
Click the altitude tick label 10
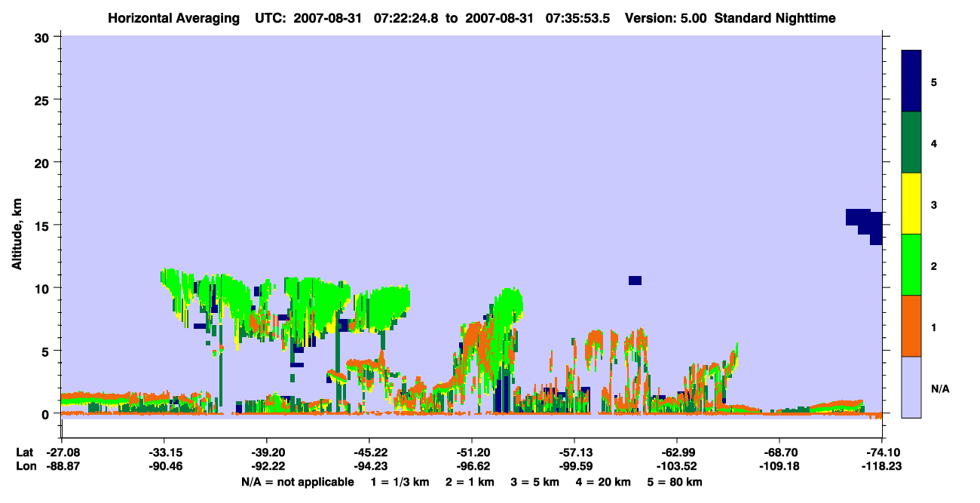44,288
